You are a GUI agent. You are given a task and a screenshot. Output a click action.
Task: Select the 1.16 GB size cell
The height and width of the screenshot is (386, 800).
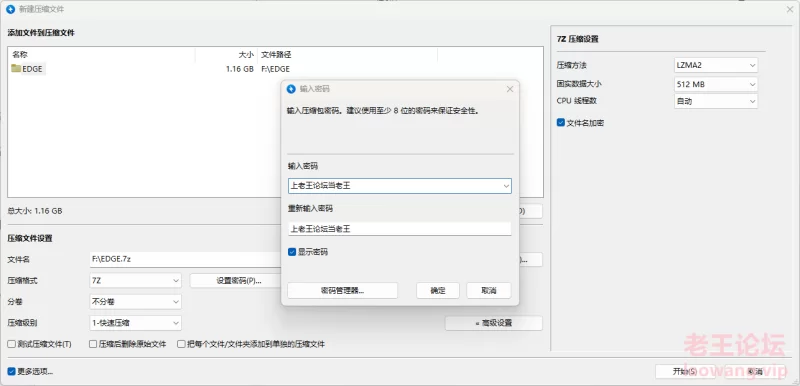tap(240, 69)
